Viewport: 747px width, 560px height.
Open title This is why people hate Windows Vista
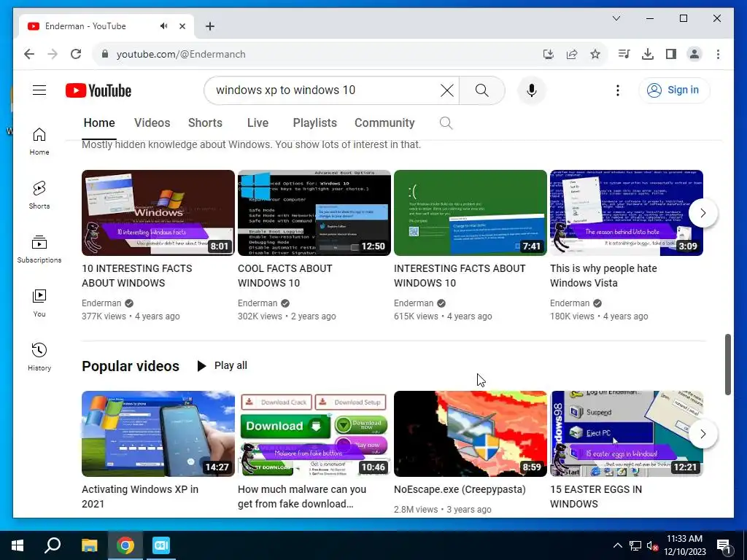(603, 276)
